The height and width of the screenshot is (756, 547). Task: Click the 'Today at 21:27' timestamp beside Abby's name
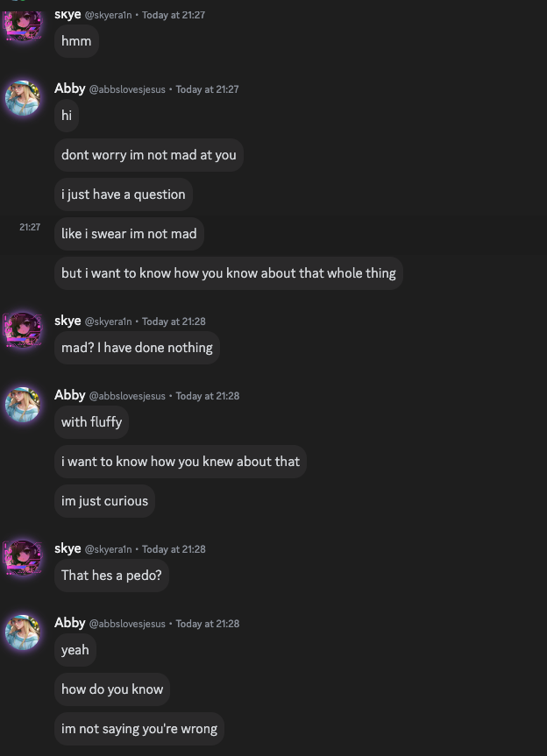coord(207,89)
